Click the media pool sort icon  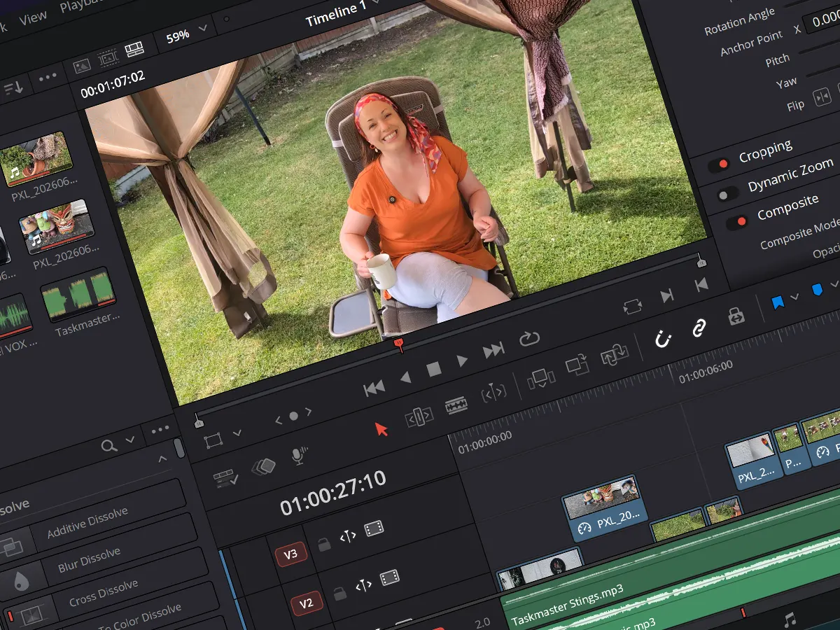tap(13, 87)
